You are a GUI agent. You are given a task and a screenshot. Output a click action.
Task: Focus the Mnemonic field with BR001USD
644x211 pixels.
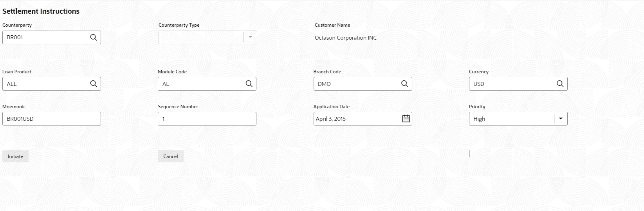pos(51,119)
